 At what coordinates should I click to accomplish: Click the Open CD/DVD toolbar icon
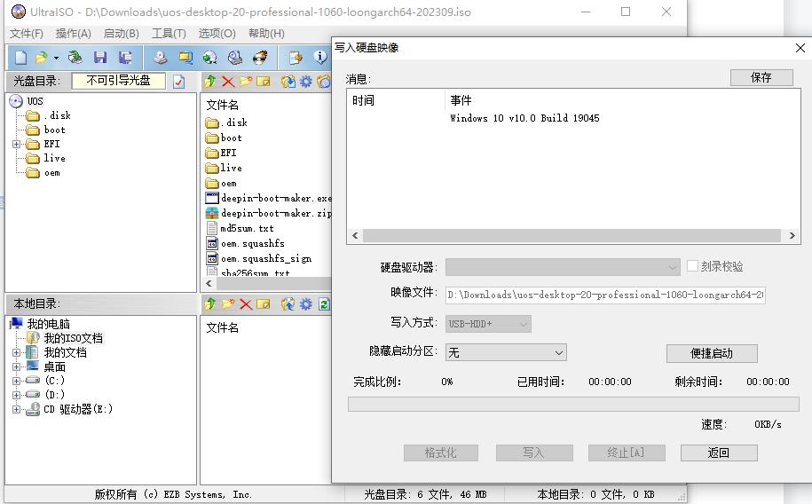tap(75, 57)
